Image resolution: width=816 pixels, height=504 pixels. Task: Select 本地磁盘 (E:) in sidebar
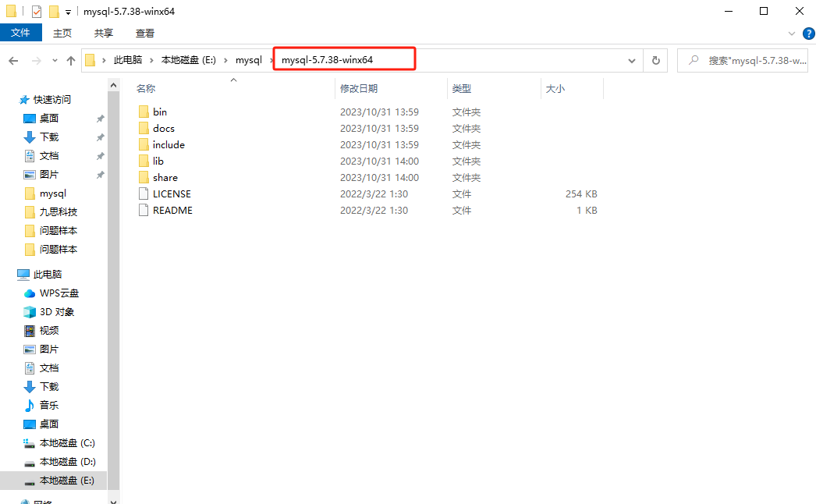pos(66,481)
